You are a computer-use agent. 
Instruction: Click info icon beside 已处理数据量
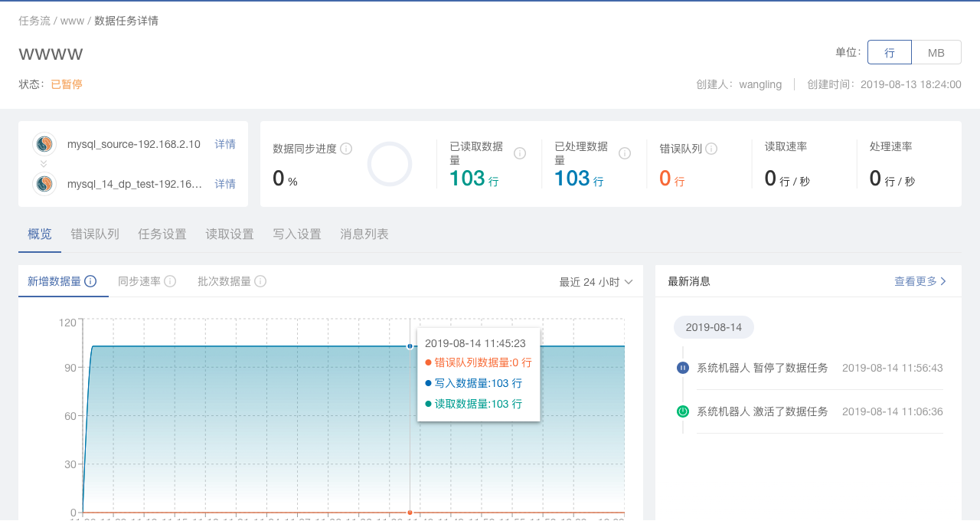point(625,153)
